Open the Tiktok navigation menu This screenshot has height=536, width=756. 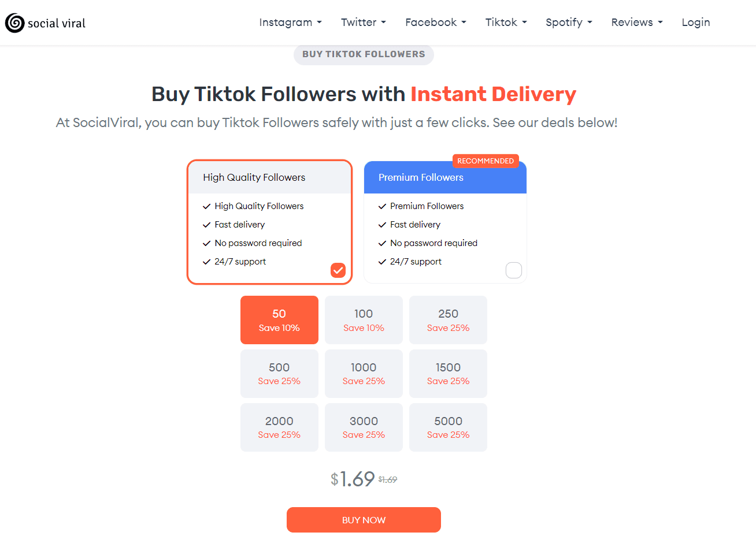506,23
